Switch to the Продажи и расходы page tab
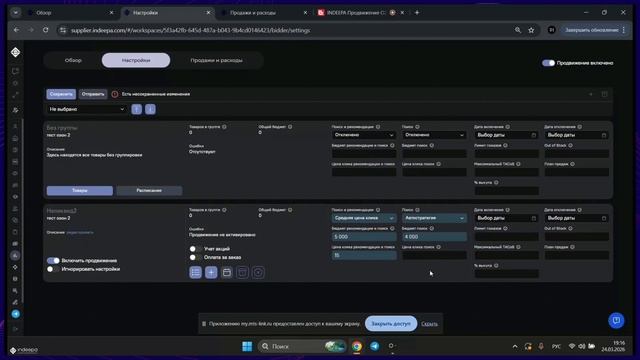640x360 pixels. pyautogui.click(x=216, y=60)
